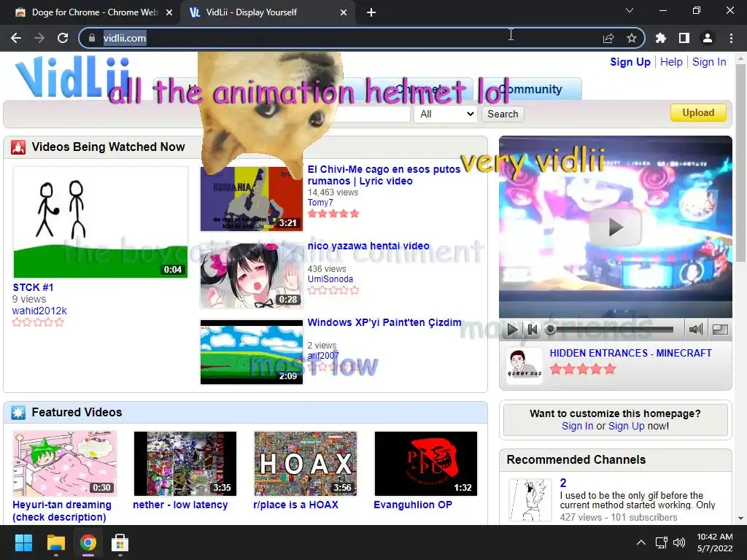This screenshot has height=560, width=747.
Task: Open File Explorer from the taskbar
Action: (55, 542)
